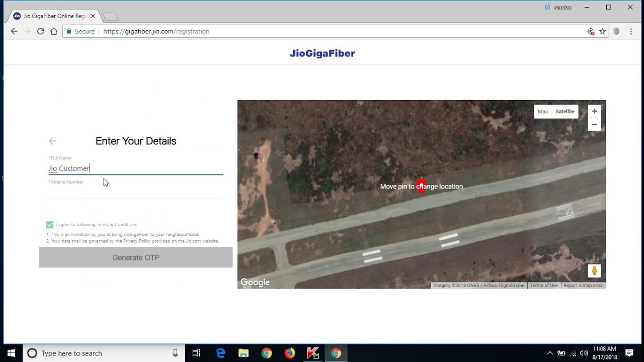Viewport: 644px width, 362px height.
Task: Go back with the form's left arrow
Action: (x=52, y=141)
